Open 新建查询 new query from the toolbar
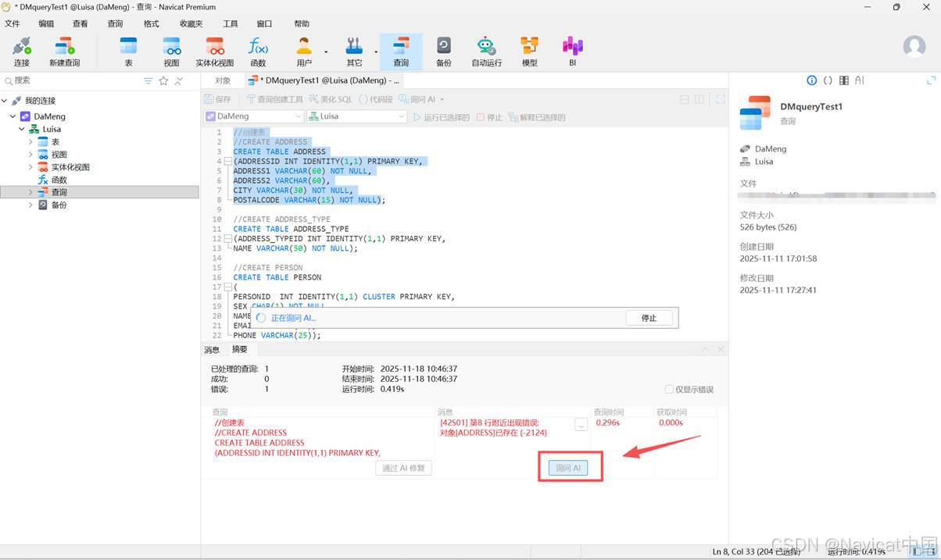This screenshot has width=941, height=560. [x=64, y=52]
